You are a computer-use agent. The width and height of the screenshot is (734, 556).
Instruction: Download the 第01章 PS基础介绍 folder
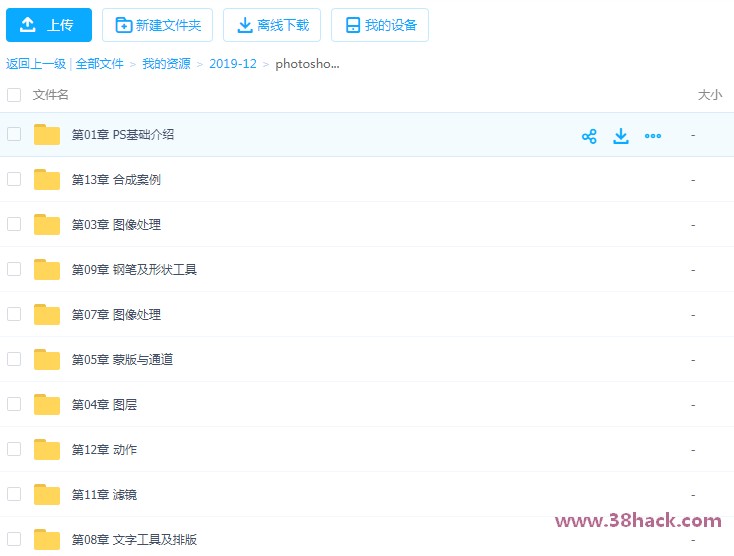click(x=621, y=136)
